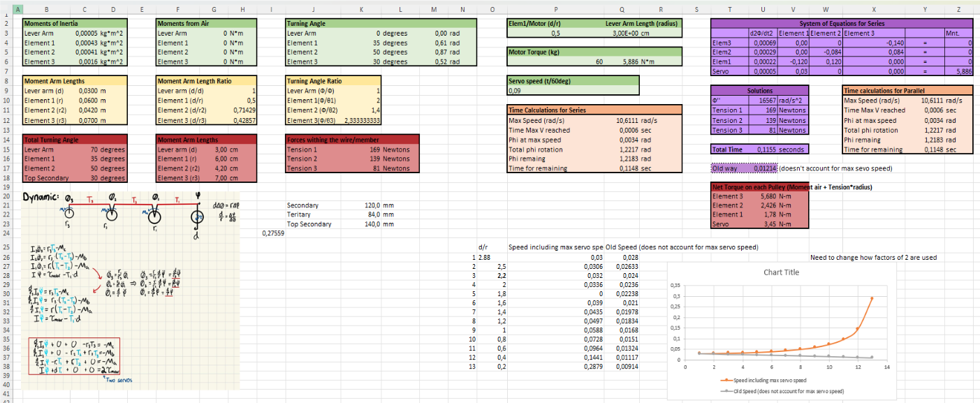Click row header 41

(8, 394)
